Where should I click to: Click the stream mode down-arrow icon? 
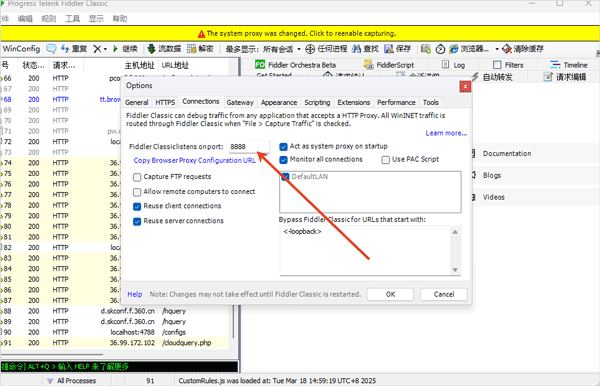coord(152,49)
